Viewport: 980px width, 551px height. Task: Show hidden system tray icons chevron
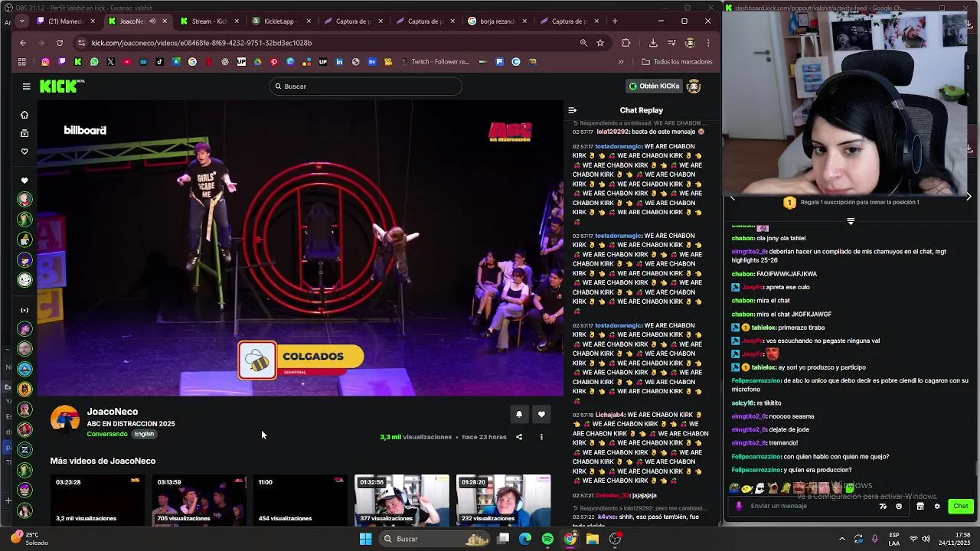(842, 539)
